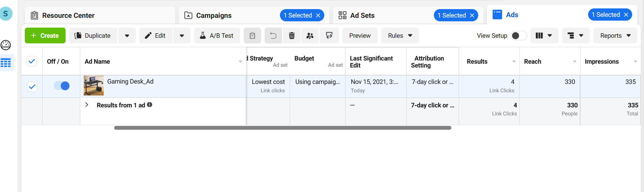The height and width of the screenshot is (192, 644).
Task: Click the trash delete icon
Action: [x=292, y=36]
